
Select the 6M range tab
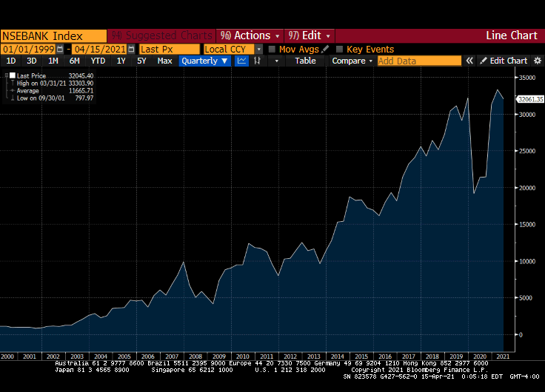click(74, 61)
